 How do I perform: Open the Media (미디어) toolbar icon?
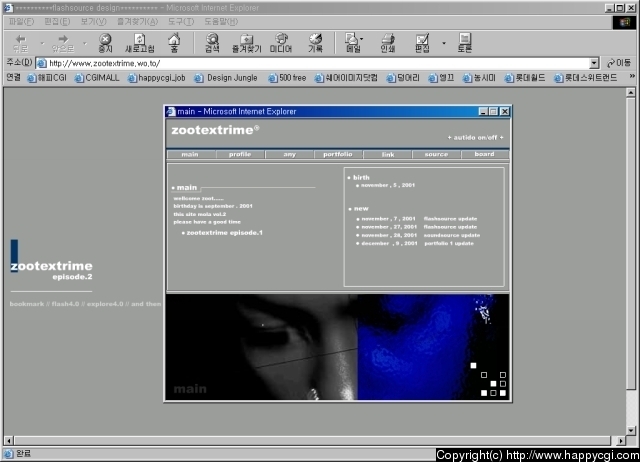[281, 43]
